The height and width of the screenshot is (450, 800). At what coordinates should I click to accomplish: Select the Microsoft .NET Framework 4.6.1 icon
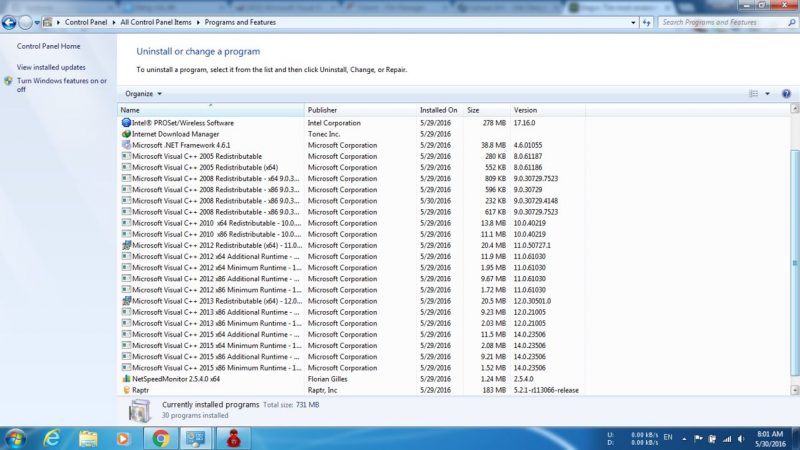(x=126, y=145)
